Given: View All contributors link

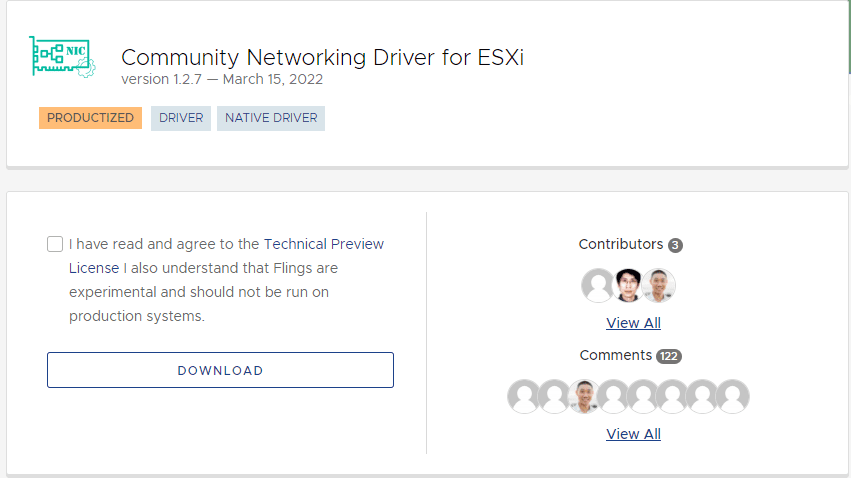Looking at the screenshot, I should (x=633, y=323).
